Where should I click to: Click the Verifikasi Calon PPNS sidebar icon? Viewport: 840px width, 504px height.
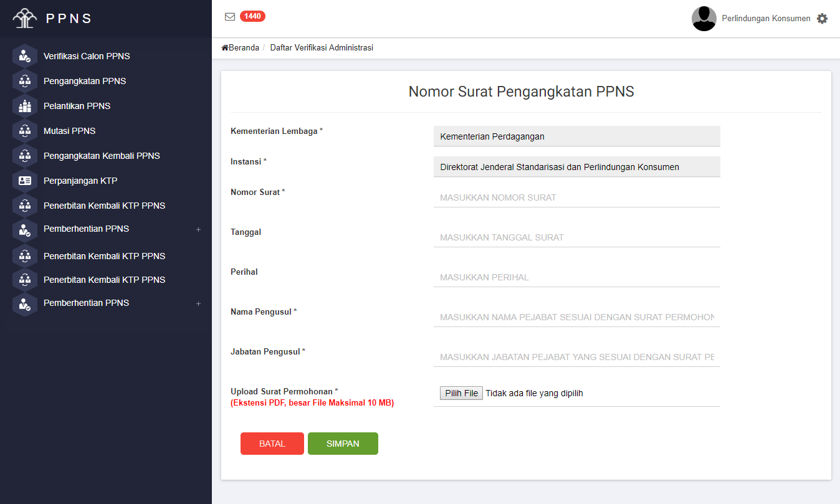click(25, 56)
